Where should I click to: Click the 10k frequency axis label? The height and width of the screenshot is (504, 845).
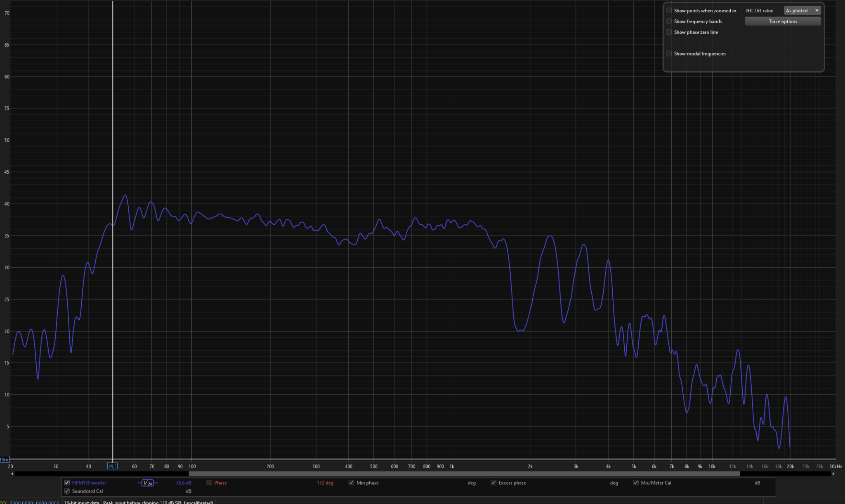(712, 466)
